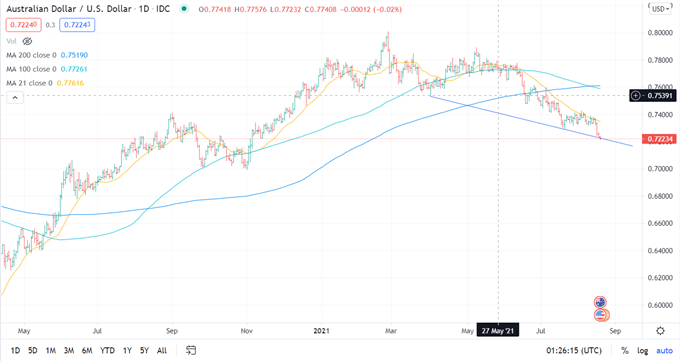Click the MA 200 close indicator legend
680x361 pixels.
(47, 55)
